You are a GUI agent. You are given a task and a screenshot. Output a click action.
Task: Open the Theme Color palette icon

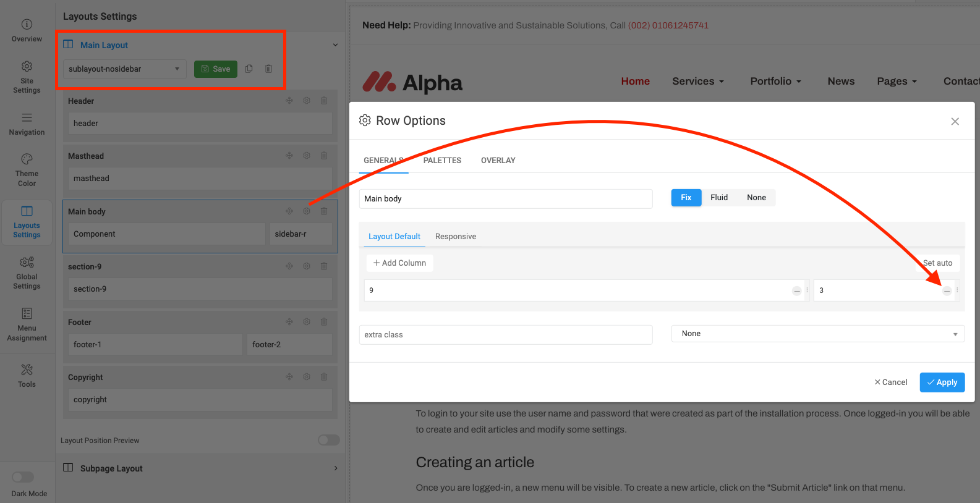click(27, 159)
